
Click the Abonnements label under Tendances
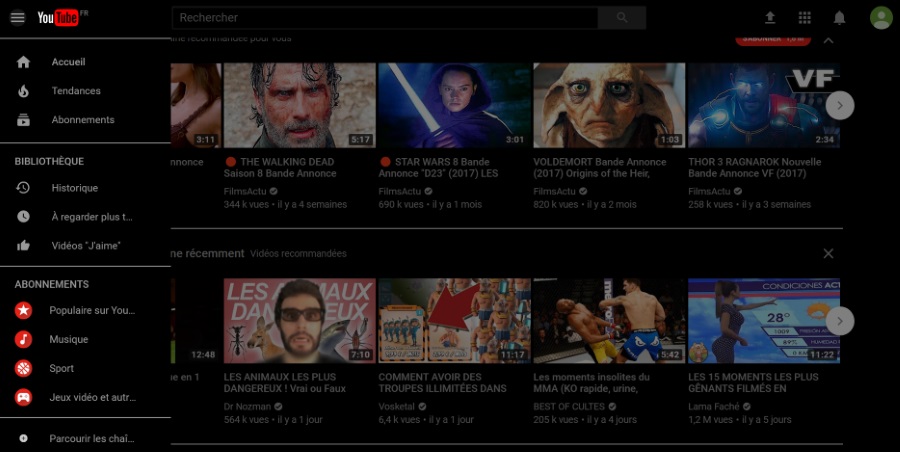83,119
